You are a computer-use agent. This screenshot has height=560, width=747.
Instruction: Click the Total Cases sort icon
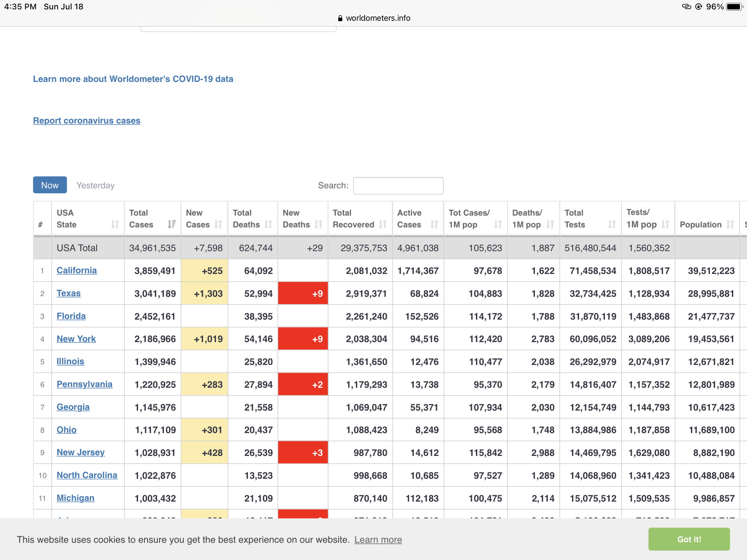[x=172, y=225]
